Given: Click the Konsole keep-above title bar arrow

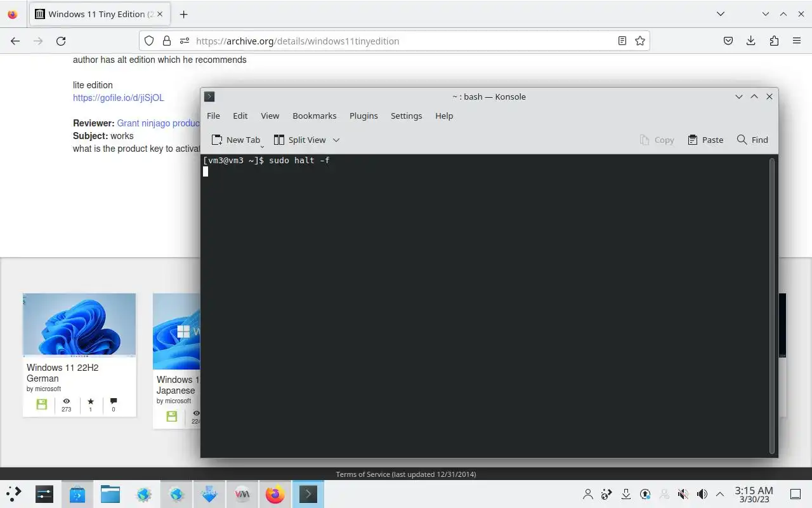Looking at the screenshot, I should tap(754, 97).
